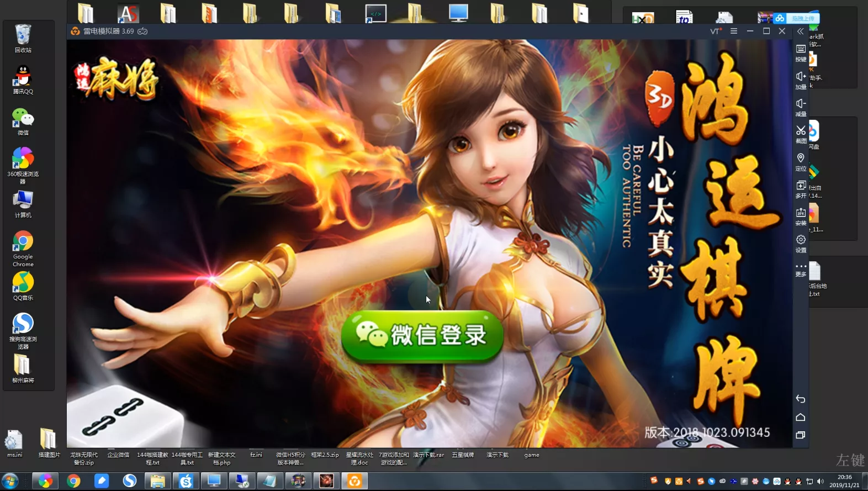The width and height of the screenshot is (868, 491).
Task: Click the Show Desktop strip on the taskbar
Action: [x=865, y=481]
